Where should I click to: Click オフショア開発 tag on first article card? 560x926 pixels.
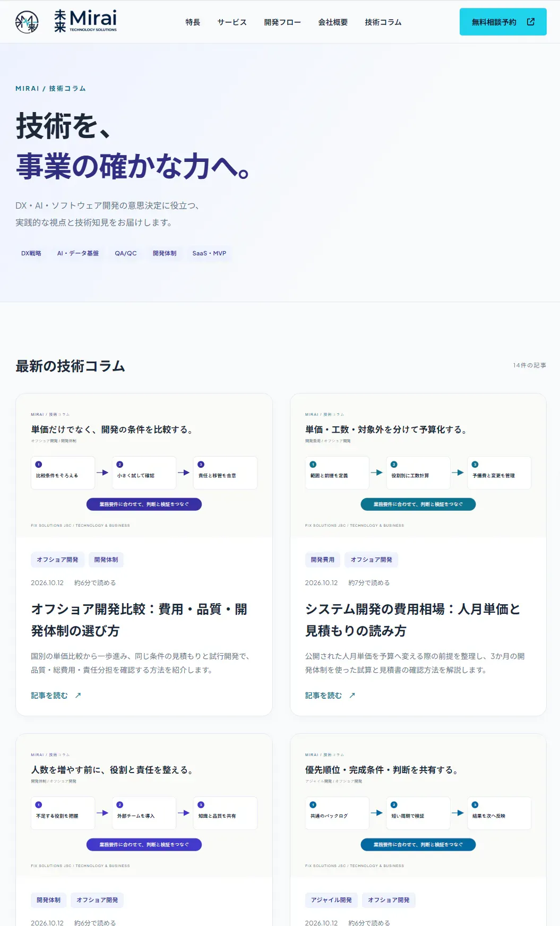click(x=57, y=560)
